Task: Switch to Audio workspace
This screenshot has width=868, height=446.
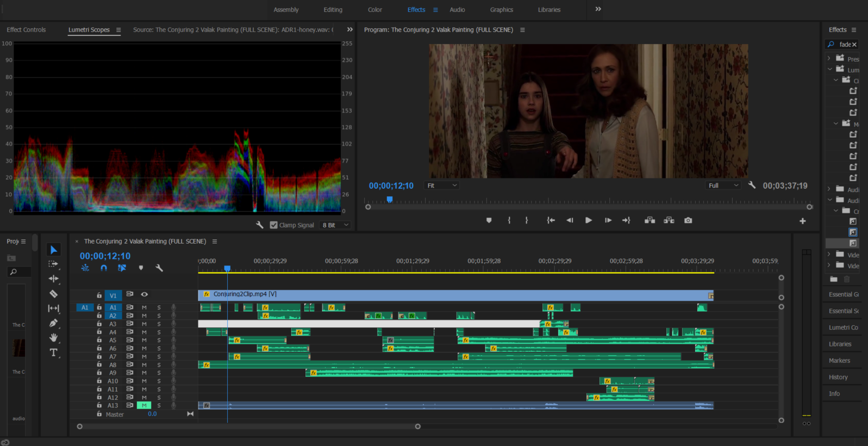Action: (x=457, y=10)
